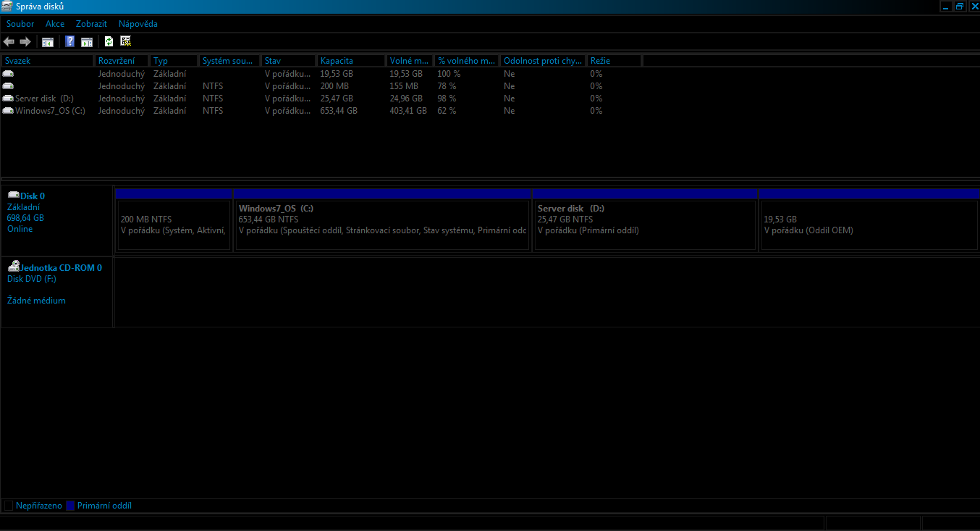The width and height of the screenshot is (980, 531).
Task: Toggle the console tree pane toolbar icon
Action: (48, 41)
